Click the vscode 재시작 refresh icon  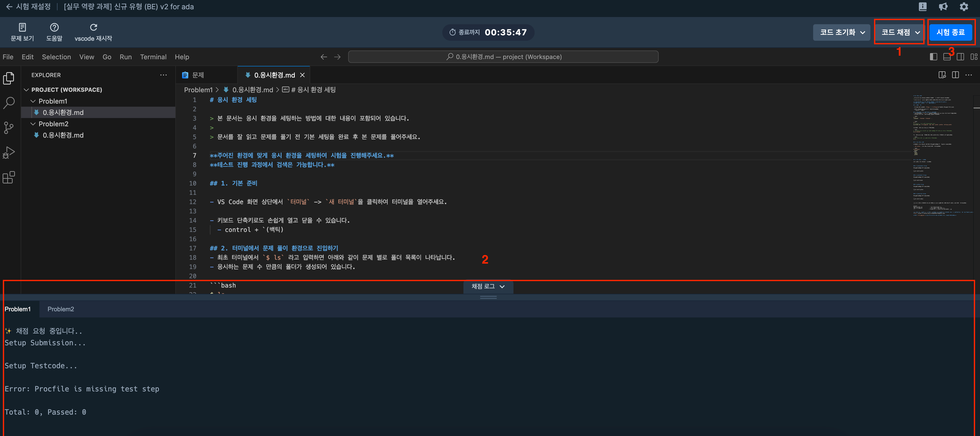(93, 27)
